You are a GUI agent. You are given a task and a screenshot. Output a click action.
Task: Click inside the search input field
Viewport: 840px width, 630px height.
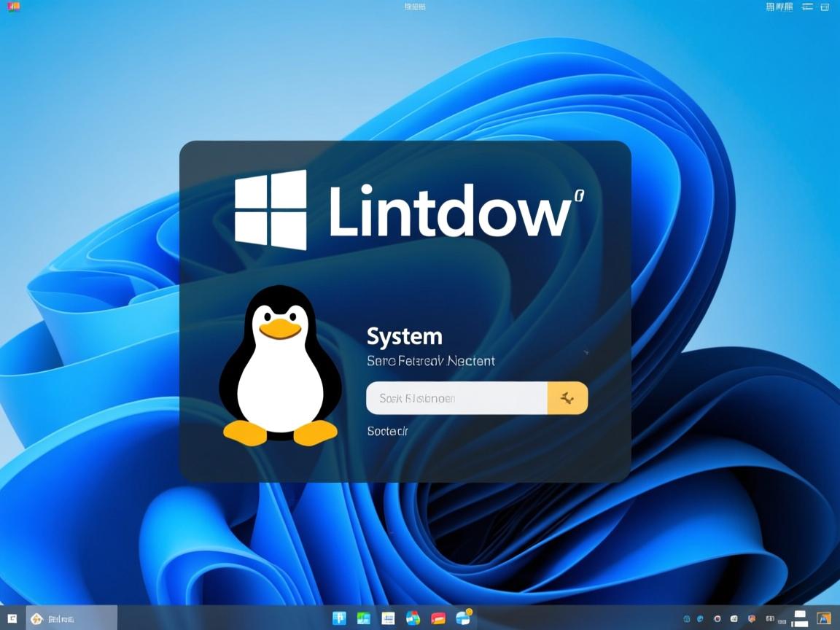tap(452, 398)
